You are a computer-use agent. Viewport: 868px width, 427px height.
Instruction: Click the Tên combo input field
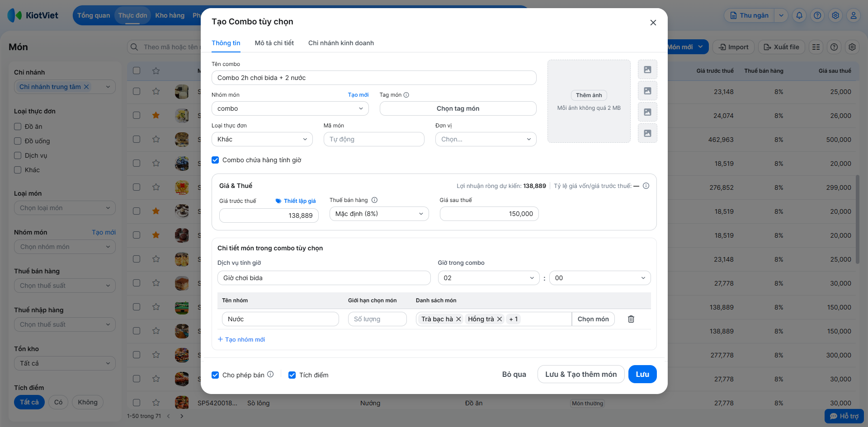point(373,78)
